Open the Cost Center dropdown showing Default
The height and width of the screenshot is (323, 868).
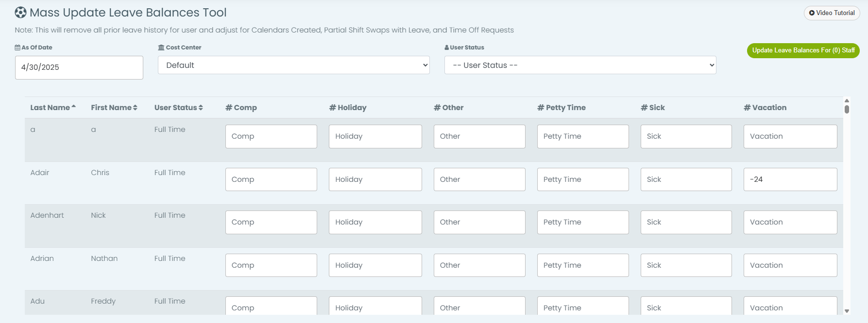[294, 65]
